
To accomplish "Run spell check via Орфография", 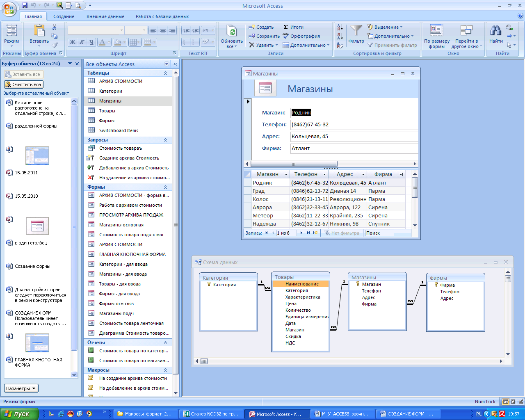I will pyautogui.click(x=301, y=36).
